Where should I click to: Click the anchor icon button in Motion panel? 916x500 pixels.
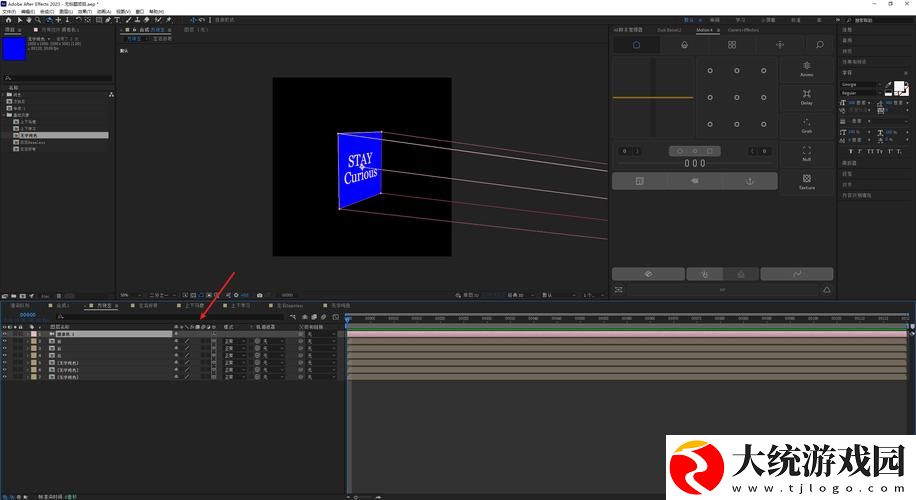[750, 181]
